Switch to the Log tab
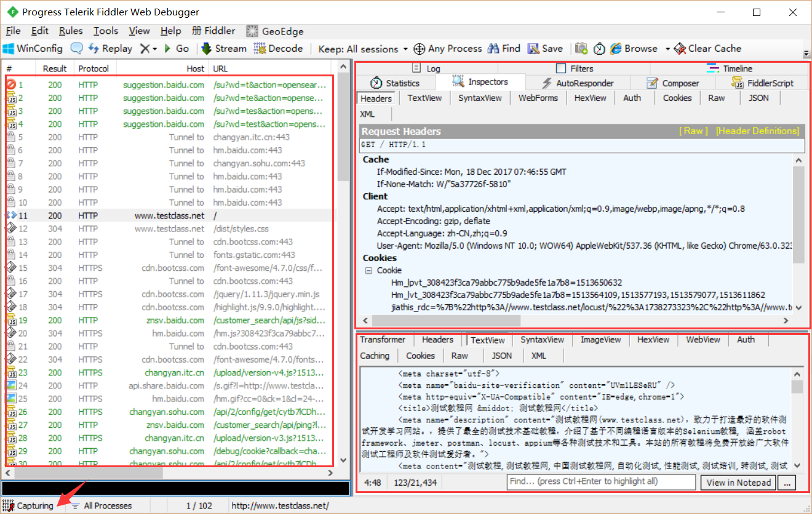 (x=426, y=68)
